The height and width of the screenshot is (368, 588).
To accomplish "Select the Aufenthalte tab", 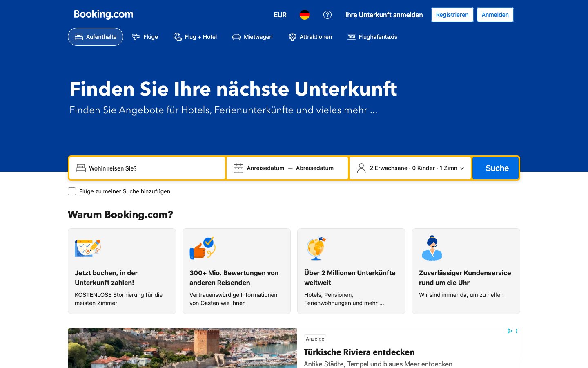I will 96,37.
